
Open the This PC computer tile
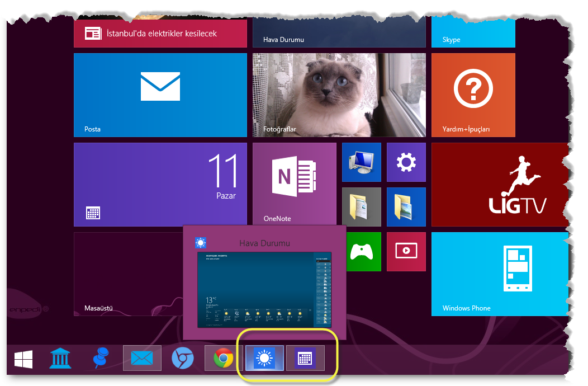point(361,162)
